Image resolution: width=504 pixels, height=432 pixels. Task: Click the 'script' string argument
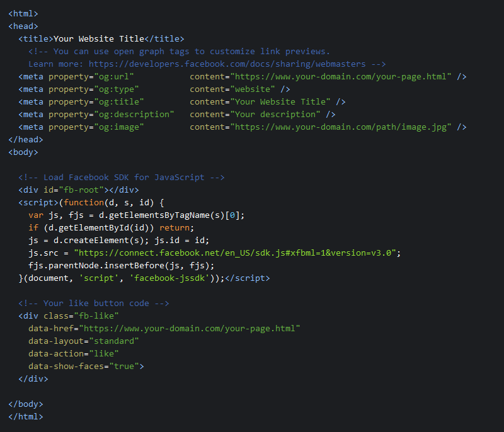tap(99, 278)
